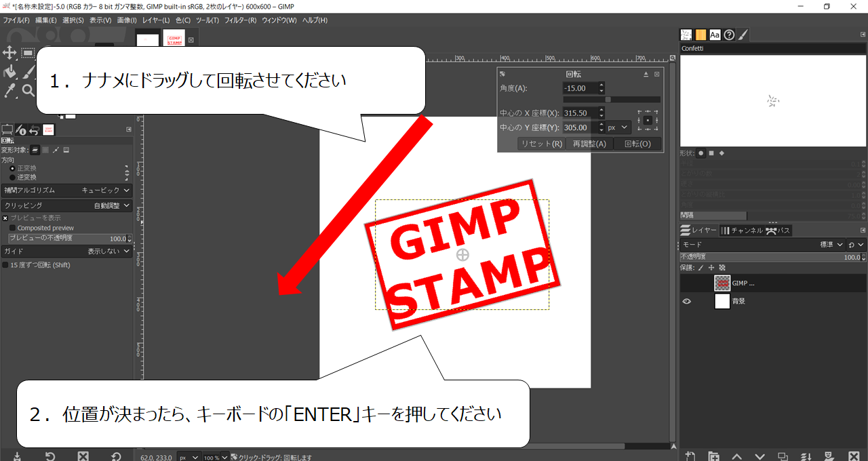868x461 pixels.
Task: Open the status bar px unit dropdown
Action: pyautogui.click(x=188, y=458)
